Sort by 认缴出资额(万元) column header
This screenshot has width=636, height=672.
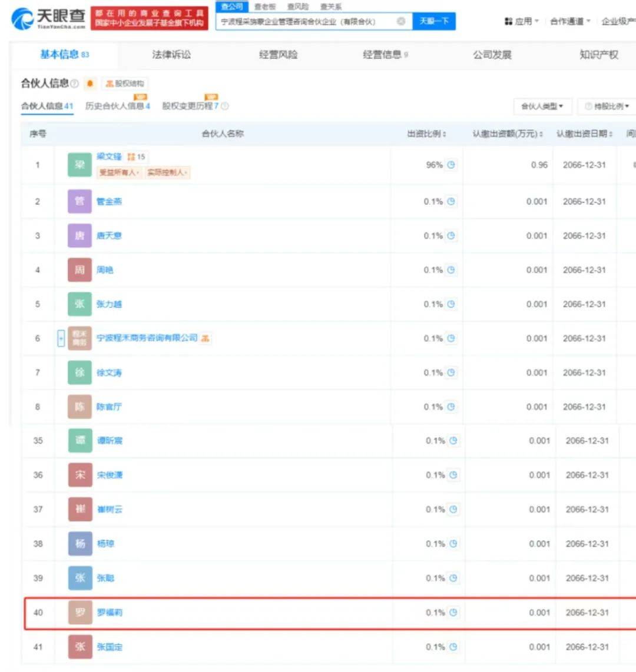pos(508,134)
